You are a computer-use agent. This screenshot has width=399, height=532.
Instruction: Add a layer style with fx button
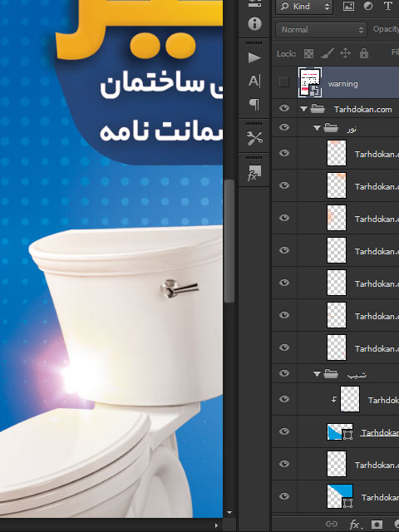pyautogui.click(x=355, y=525)
